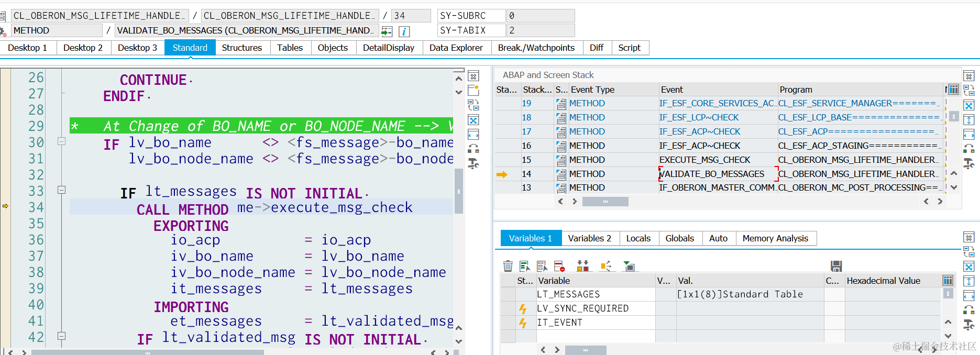Collapse the IF block at line 42
The width and height of the screenshot is (980, 355).
(x=61, y=336)
